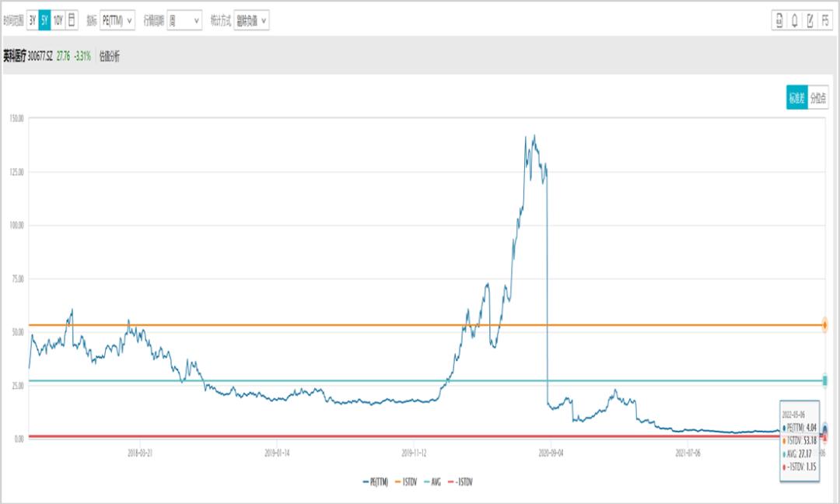Click the bell alert icon

[x=794, y=20]
